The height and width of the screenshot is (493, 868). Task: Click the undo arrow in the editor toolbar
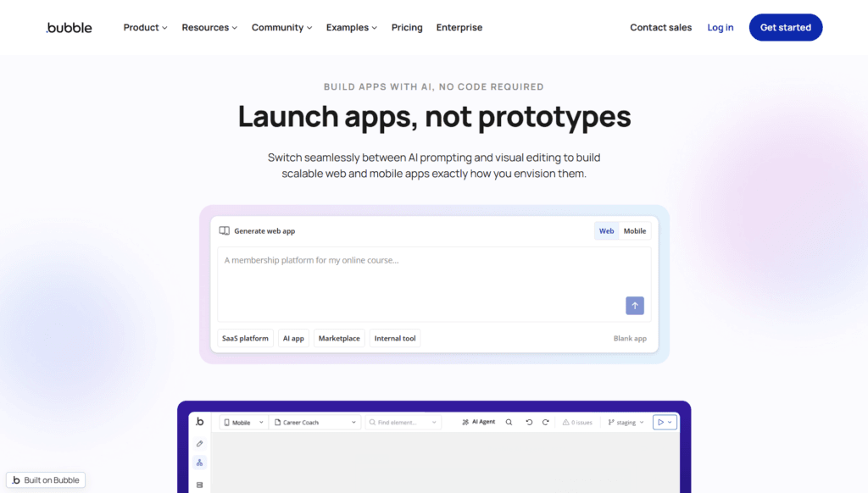click(x=530, y=422)
